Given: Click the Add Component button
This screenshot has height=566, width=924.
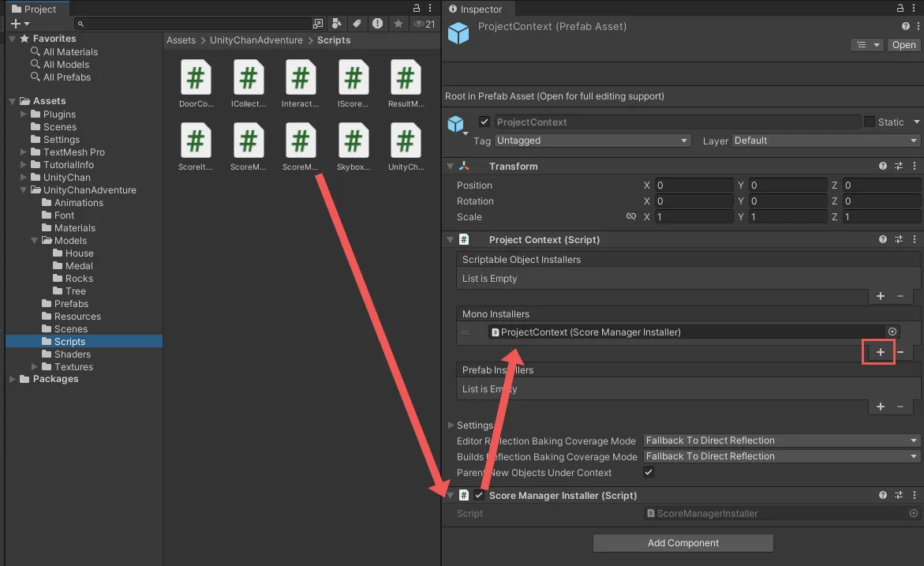Looking at the screenshot, I should (x=683, y=543).
